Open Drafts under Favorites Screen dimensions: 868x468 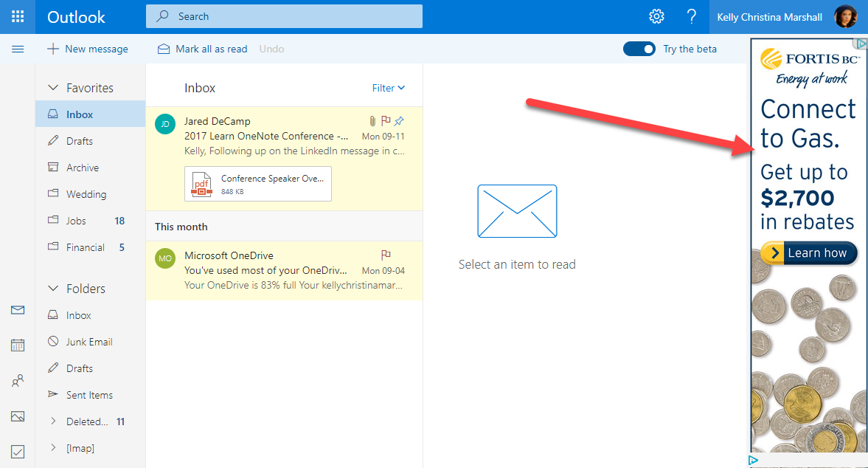click(x=90, y=141)
